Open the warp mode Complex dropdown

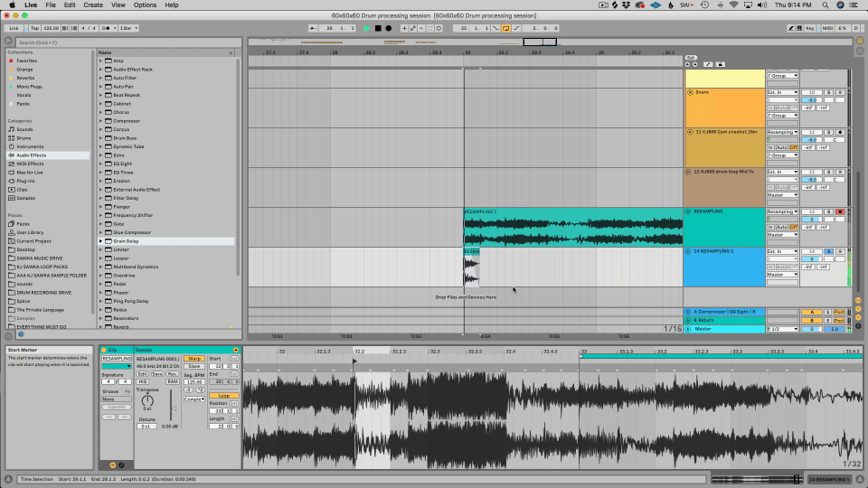coord(194,399)
